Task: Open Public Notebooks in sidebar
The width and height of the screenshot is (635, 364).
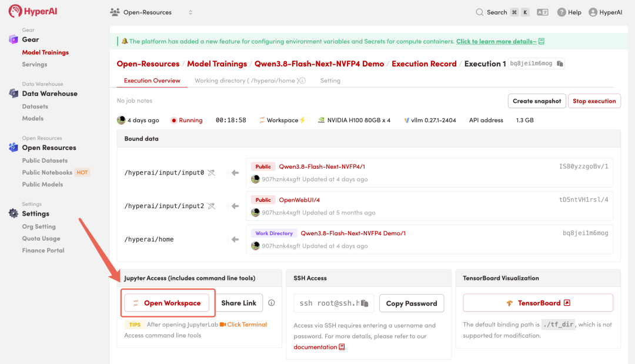Action: [x=47, y=172]
